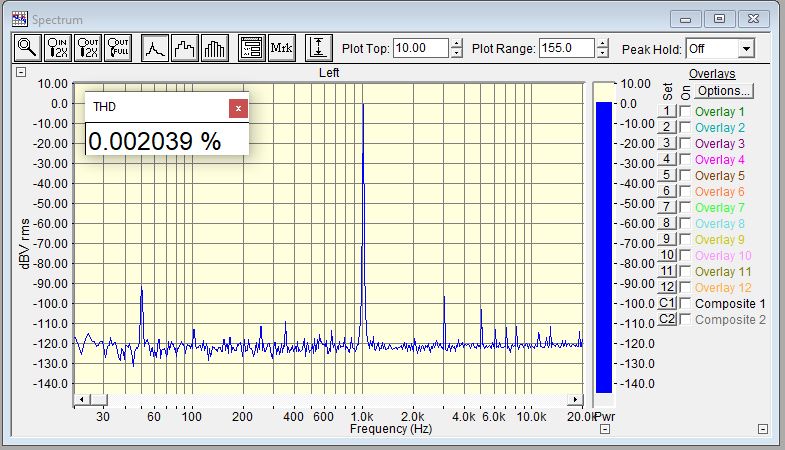Open the Peak Hold dropdown
The image size is (785, 450).
746,49
